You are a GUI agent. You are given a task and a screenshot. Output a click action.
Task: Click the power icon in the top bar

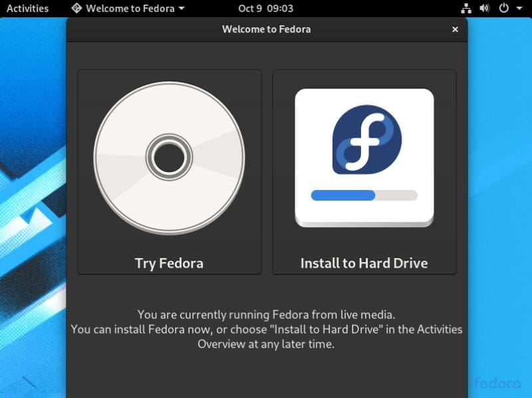[x=504, y=9]
